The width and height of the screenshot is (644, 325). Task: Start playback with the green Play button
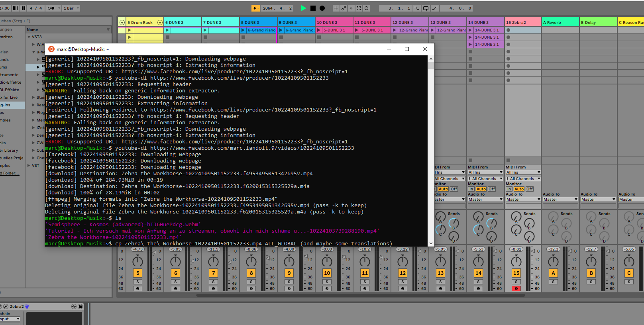point(303,8)
